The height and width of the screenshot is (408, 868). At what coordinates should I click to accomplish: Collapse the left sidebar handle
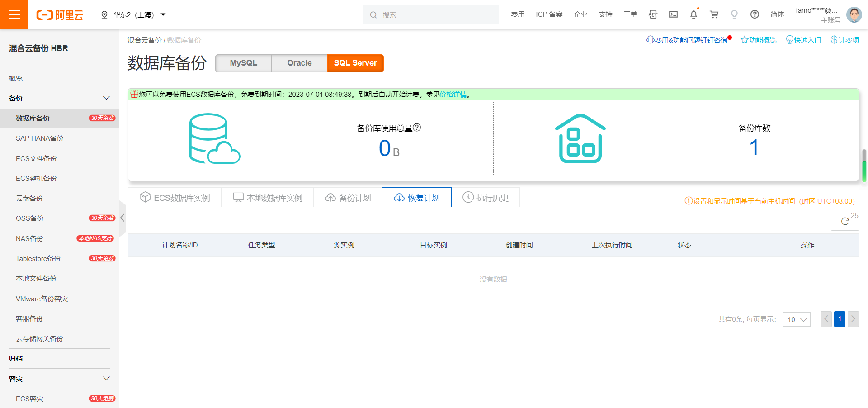point(122,218)
